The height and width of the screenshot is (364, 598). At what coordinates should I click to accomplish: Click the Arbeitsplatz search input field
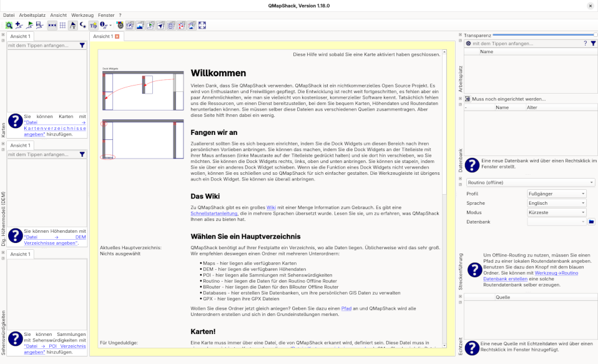pos(524,44)
